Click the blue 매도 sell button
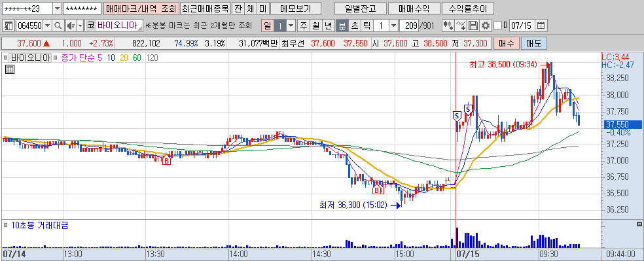This screenshot has width=644, height=261. tap(533, 43)
